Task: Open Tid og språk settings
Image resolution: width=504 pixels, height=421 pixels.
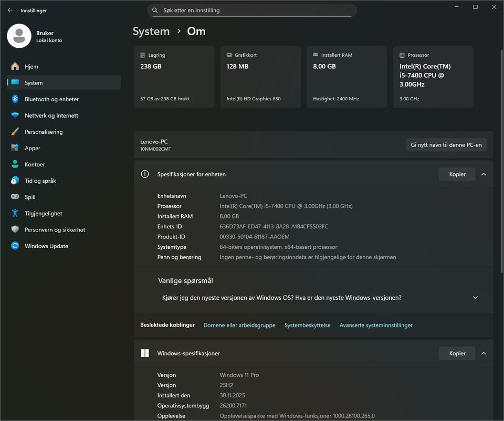Action: coord(40,181)
